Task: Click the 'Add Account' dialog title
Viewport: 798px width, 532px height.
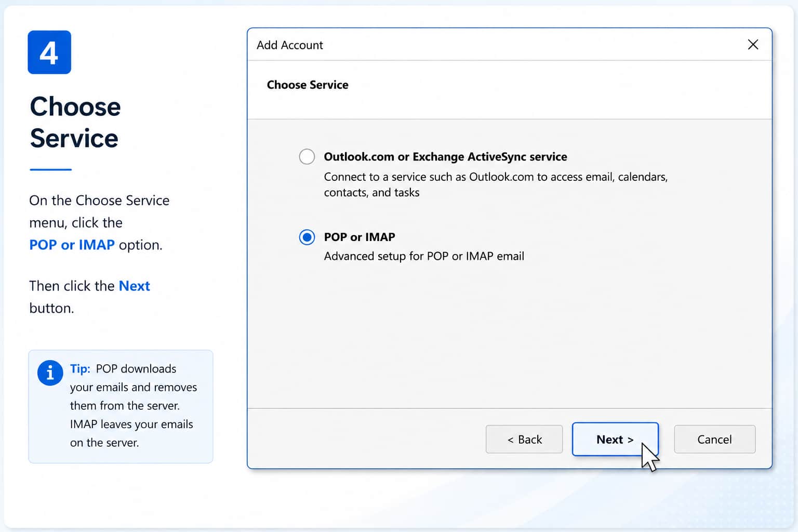Action: pos(289,45)
